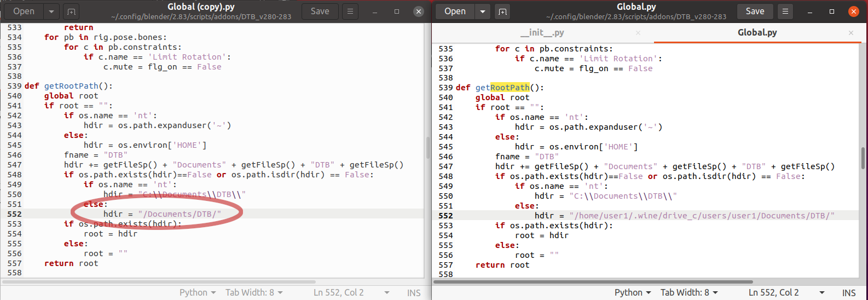
Task: Open a file in Global.py window
Action: pos(455,11)
